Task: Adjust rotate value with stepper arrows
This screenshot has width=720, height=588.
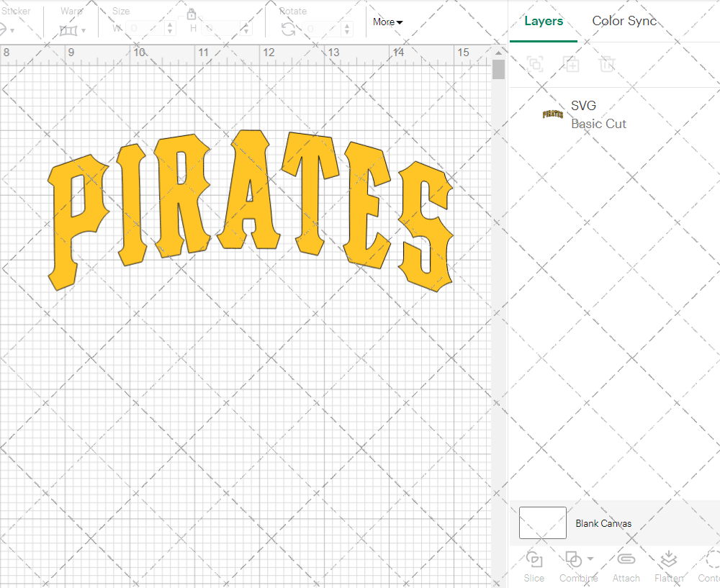Action: pos(347,29)
